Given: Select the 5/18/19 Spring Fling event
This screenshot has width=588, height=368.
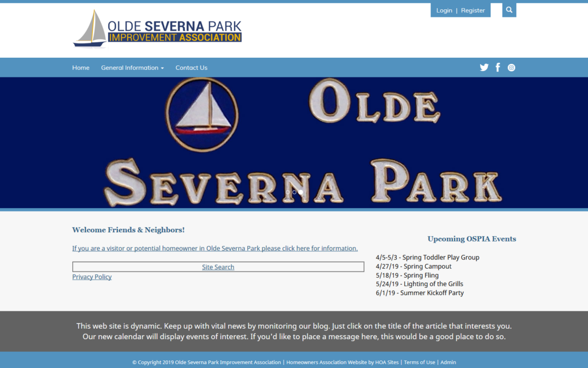Looking at the screenshot, I should 407,275.
